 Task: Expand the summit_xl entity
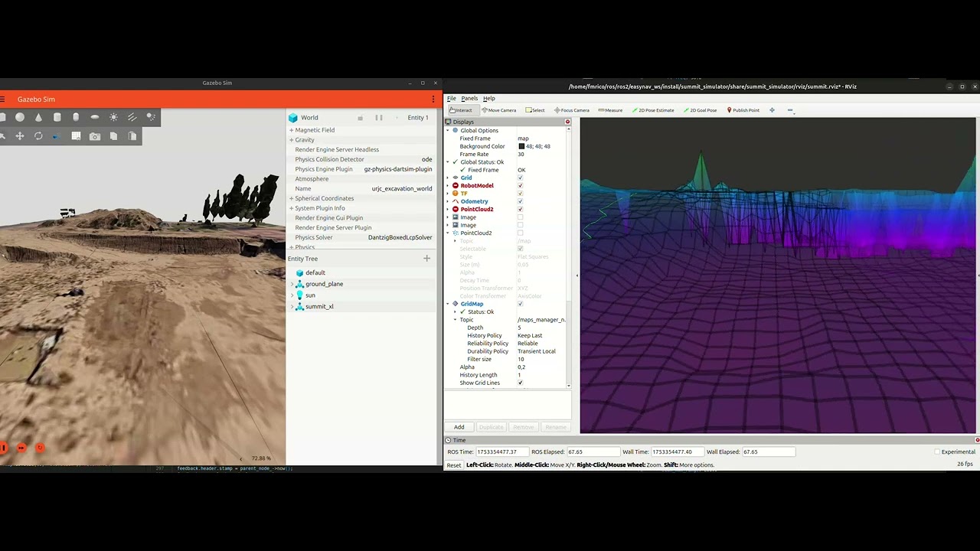292,306
